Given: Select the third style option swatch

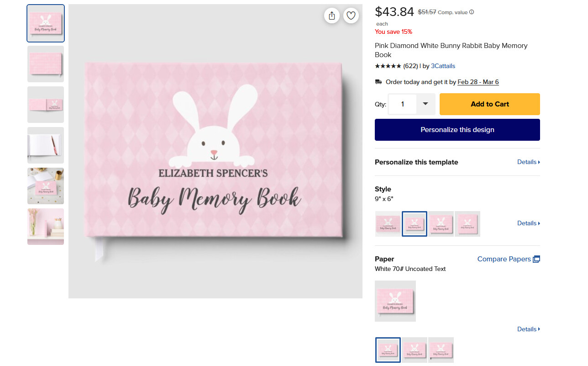Looking at the screenshot, I should coord(441,224).
